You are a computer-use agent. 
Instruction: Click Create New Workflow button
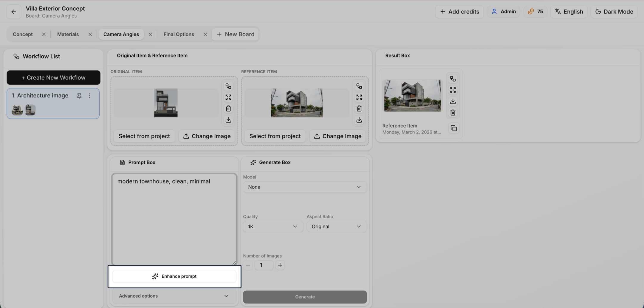click(53, 77)
